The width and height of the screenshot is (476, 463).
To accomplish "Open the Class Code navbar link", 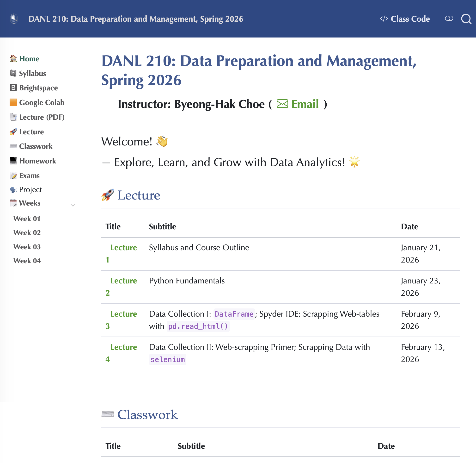I will tap(410, 19).
